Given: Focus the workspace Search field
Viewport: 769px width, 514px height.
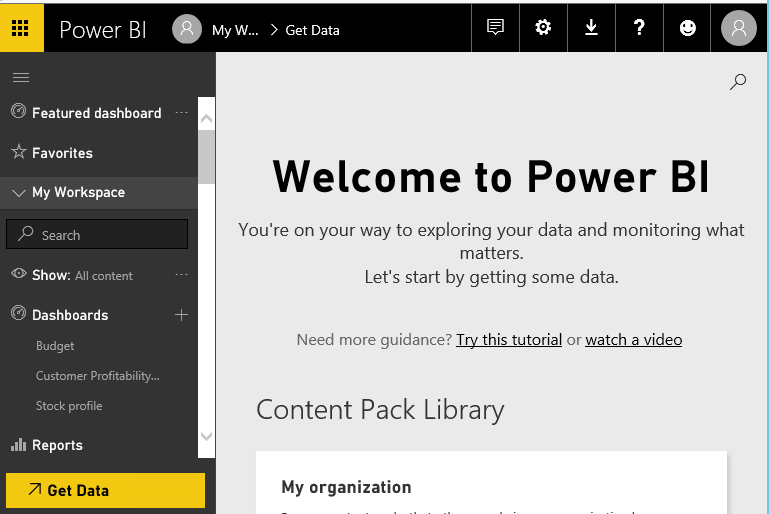Looking at the screenshot, I should (x=97, y=234).
